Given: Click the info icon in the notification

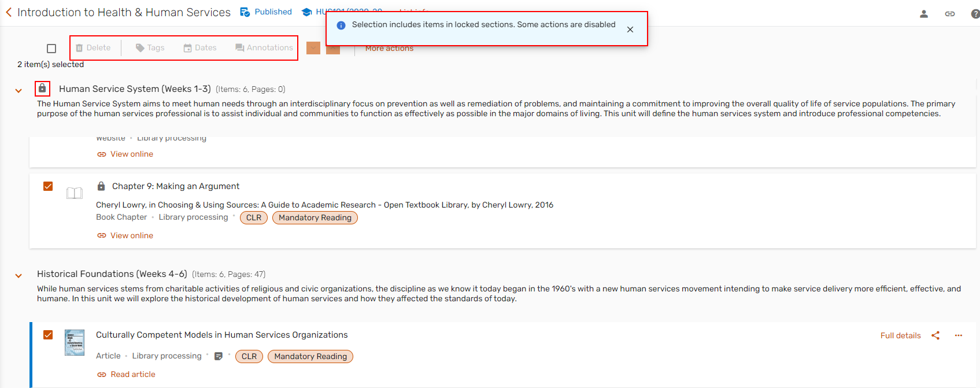Looking at the screenshot, I should click(x=341, y=25).
